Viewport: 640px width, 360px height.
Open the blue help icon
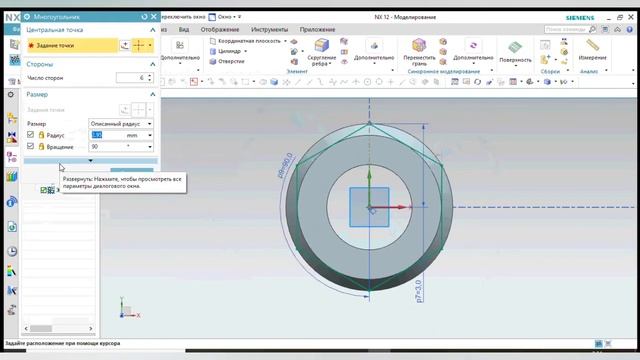[x=630, y=29]
